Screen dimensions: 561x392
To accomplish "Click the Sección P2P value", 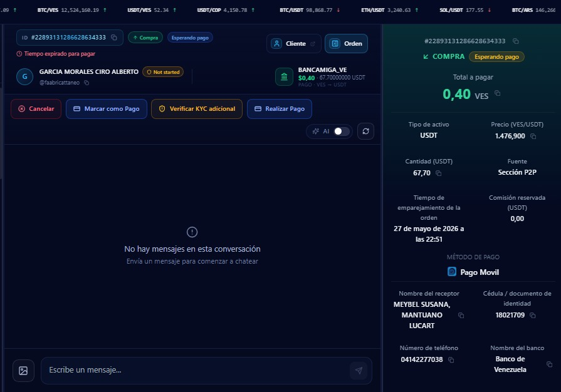I will [517, 172].
